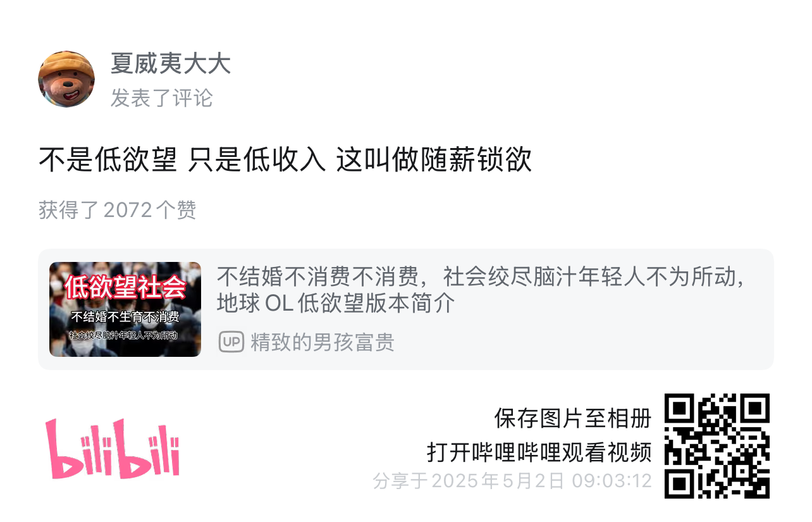Tap 打开哔哩哔哩观看视频 text
Screen dimensions: 812x522
click(x=539, y=452)
